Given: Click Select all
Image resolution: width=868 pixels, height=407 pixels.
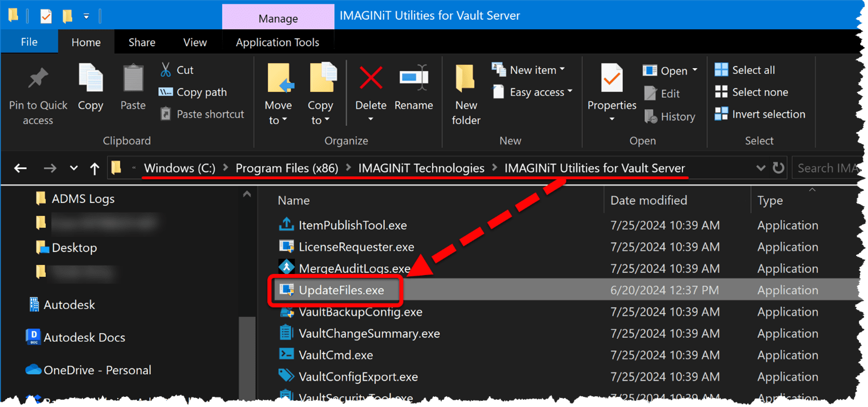Looking at the screenshot, I should 745,70.
